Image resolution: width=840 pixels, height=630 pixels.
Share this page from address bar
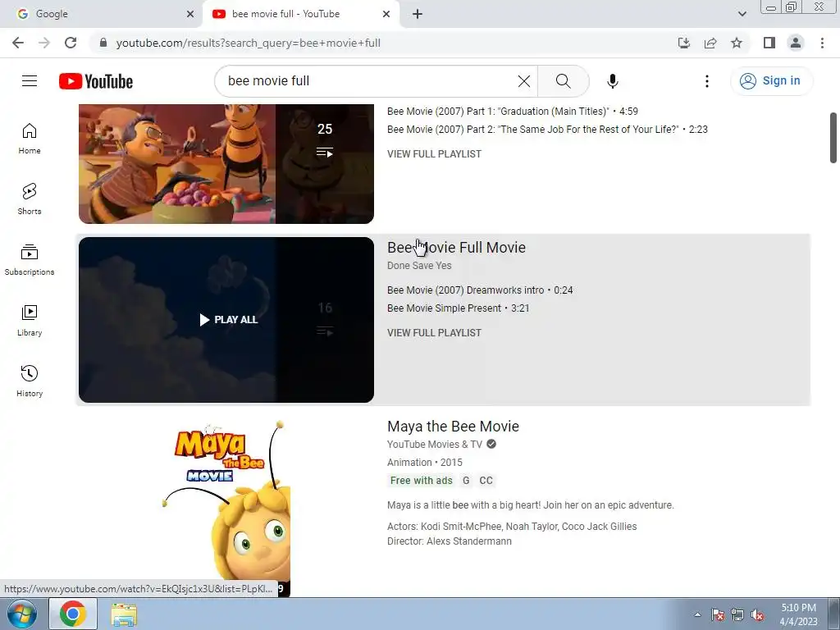[710, 43]
